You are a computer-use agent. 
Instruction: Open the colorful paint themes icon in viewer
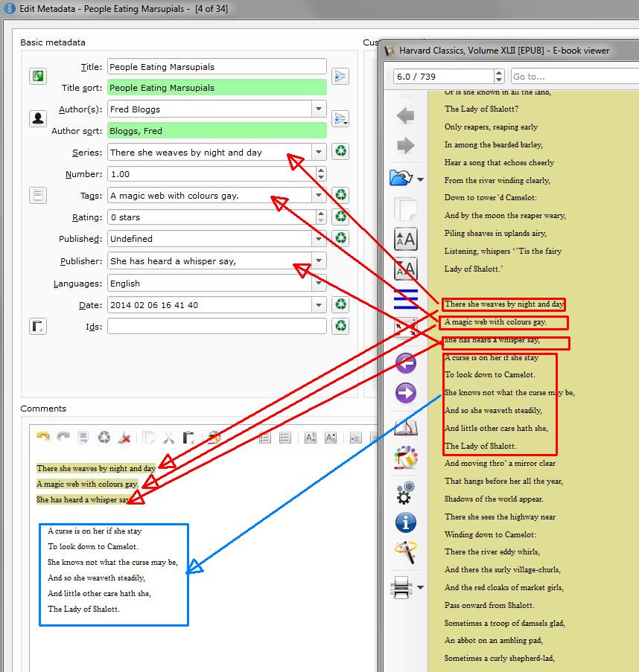point(406,457)
